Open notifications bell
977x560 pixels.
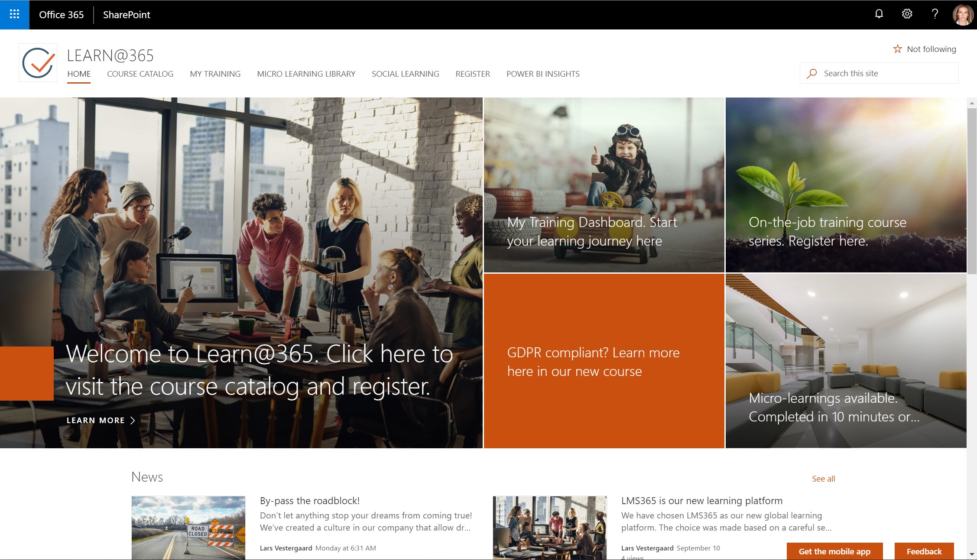[879, 14]
